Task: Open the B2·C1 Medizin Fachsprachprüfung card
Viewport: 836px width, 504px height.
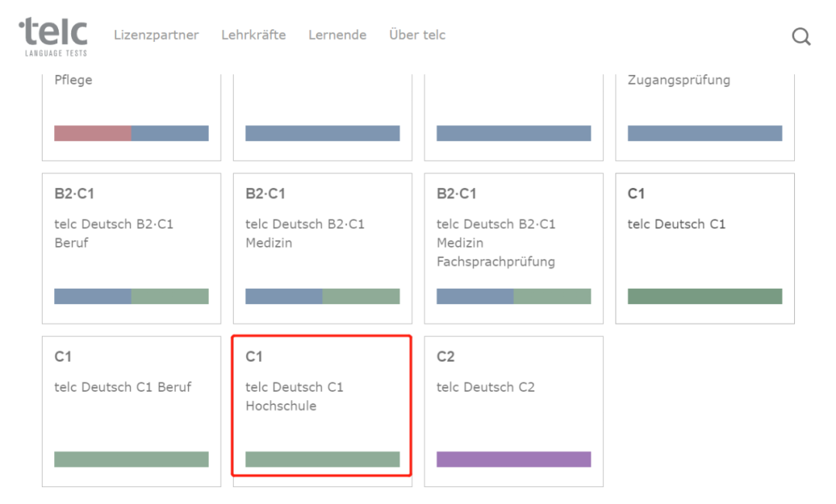Action: (x=514, y=240)
